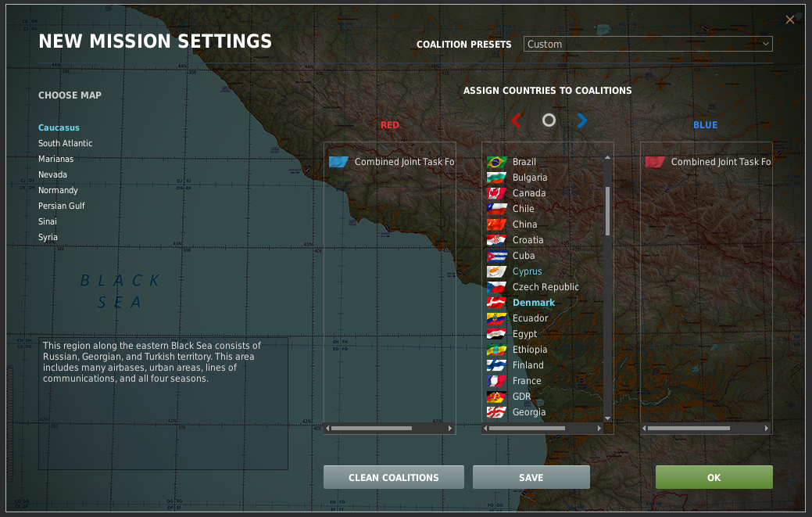Select the Ecuador flag icon
Viewport: 812px width, 517px height.
[x=496, y=318]
